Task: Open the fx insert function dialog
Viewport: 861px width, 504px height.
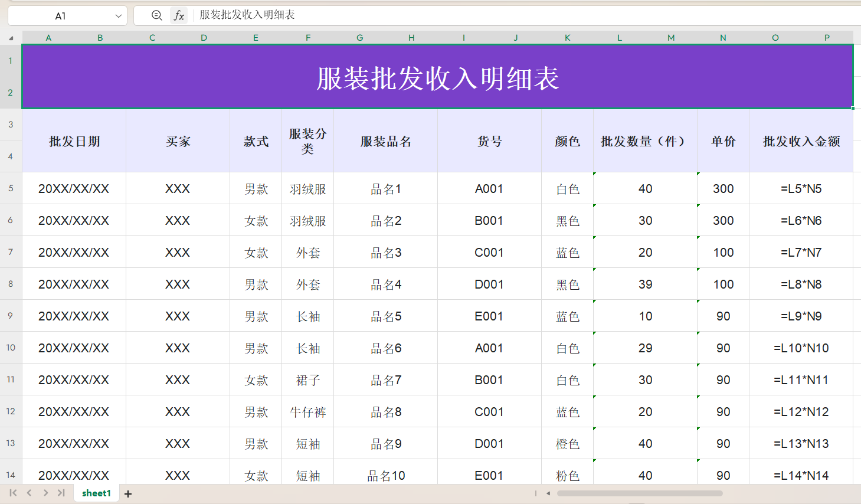Action: click(179, 15)
